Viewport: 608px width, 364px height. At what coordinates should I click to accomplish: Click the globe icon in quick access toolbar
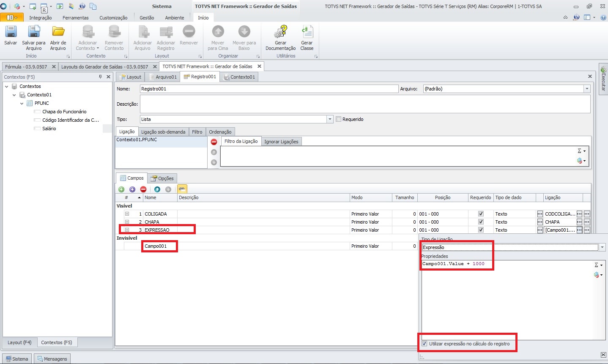click(82, 6)
